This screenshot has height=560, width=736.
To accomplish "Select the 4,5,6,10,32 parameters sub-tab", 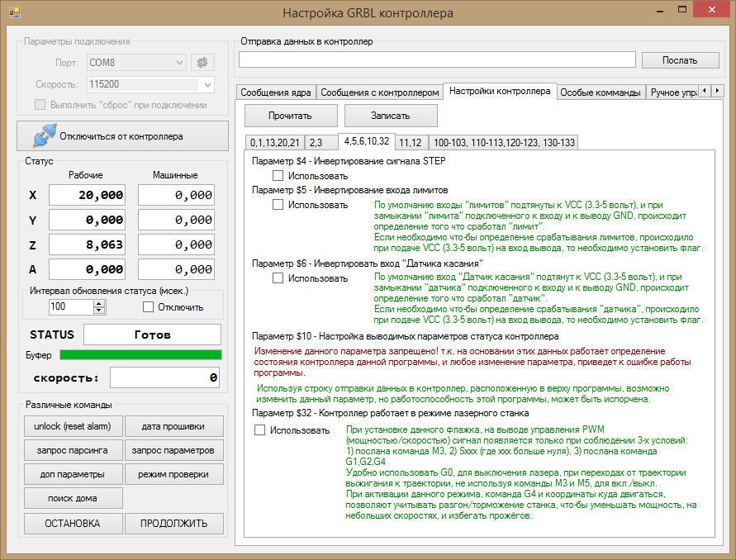I will (x=367, y=140).
